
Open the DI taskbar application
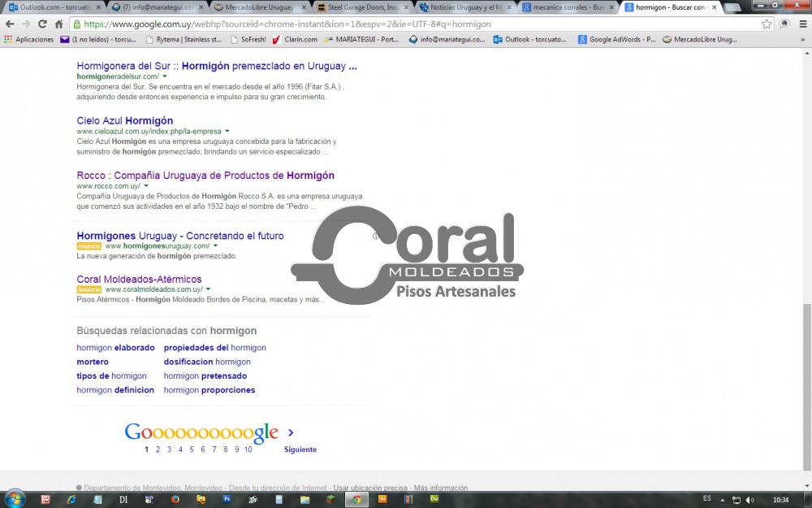[123, 499]
